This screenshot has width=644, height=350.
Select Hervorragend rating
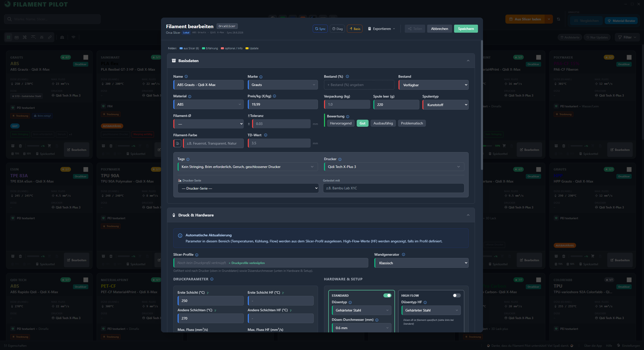coord(341,123)
